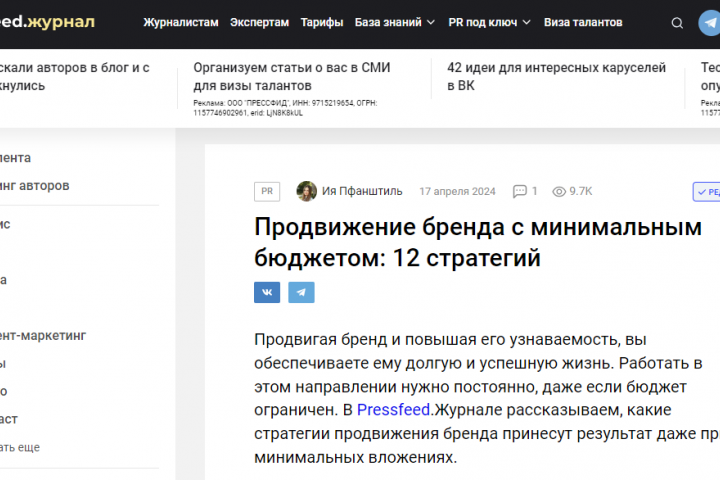Open the search magnifier icon

tap(677, 23)
